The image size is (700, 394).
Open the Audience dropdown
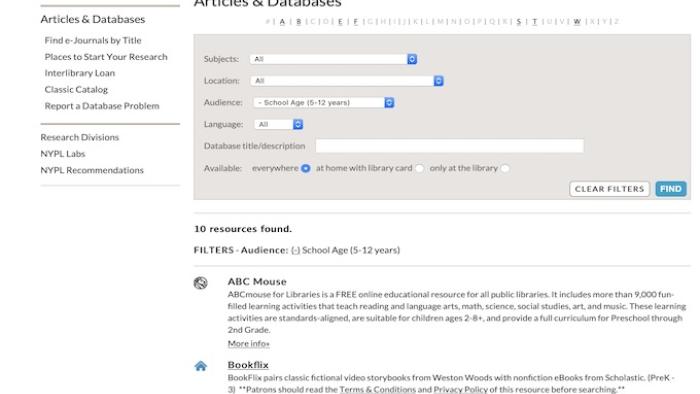[324, 103]
